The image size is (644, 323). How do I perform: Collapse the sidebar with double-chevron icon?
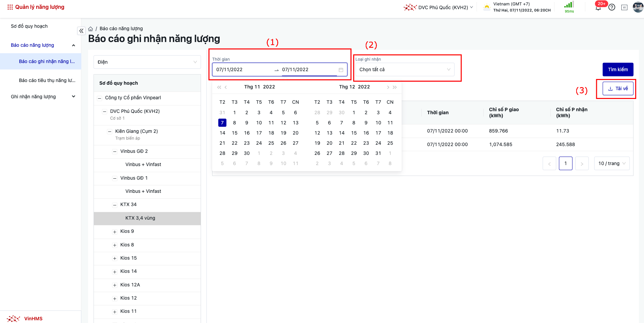point(81,31)
